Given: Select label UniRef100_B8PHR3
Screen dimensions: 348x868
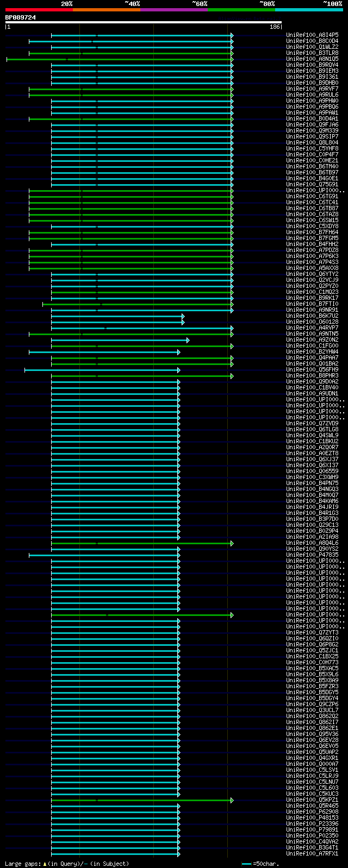Looking at the screenshot, I should pos(312,375).
